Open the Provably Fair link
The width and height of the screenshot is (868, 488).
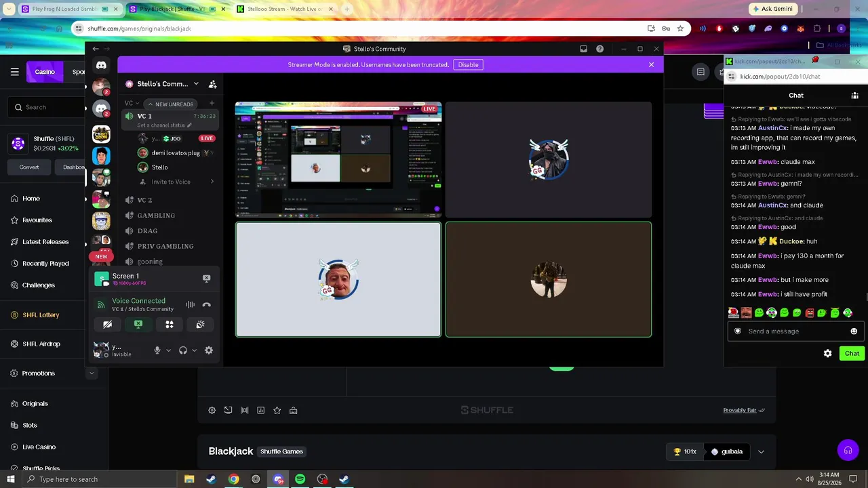pos(744,410)
